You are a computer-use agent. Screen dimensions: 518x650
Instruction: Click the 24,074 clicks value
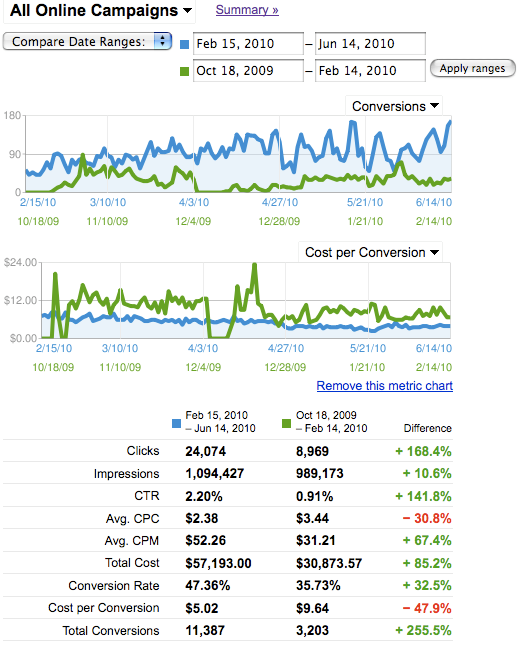point(206,451)
